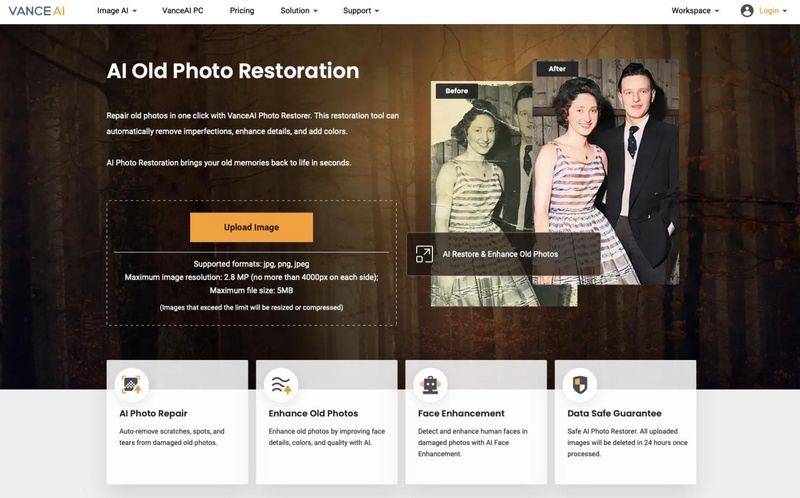The image size is (800, 498).
Task: Select the AI Photo Repair heading
Action: [153, 413]
